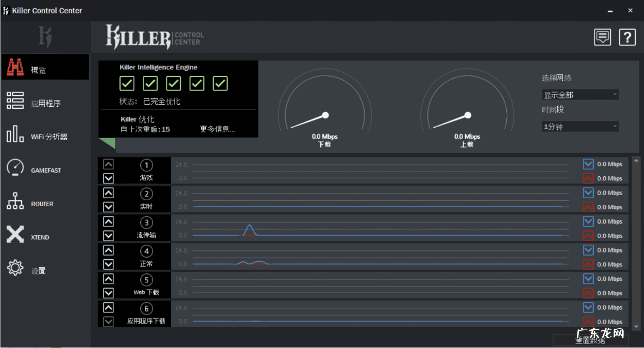Move 流传输 priority down with arrow

[108, 236]
